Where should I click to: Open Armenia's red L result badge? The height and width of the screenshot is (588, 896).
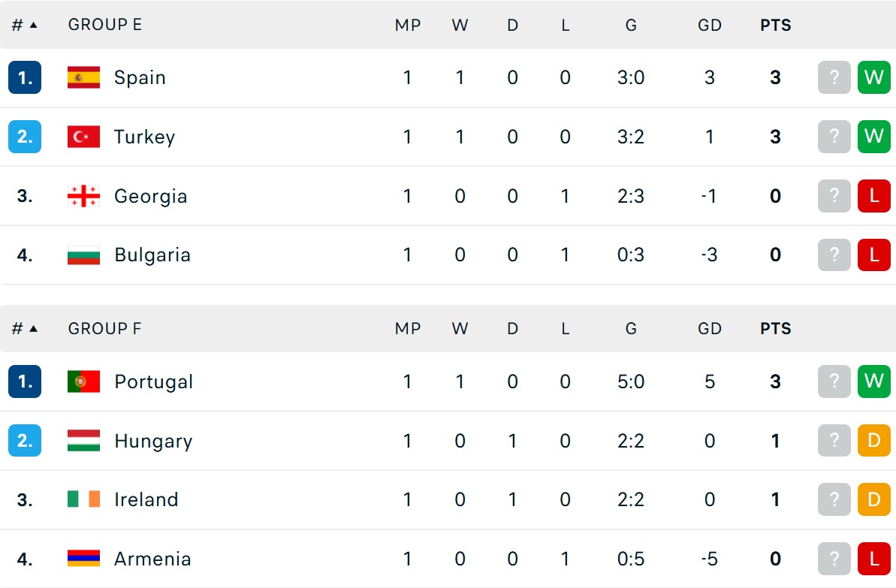point(873,558)
